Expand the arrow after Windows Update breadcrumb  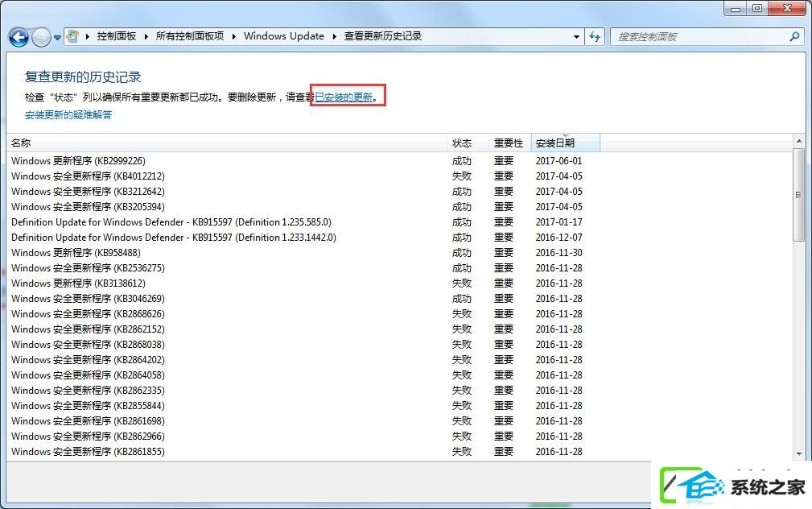tap(334, 36)
